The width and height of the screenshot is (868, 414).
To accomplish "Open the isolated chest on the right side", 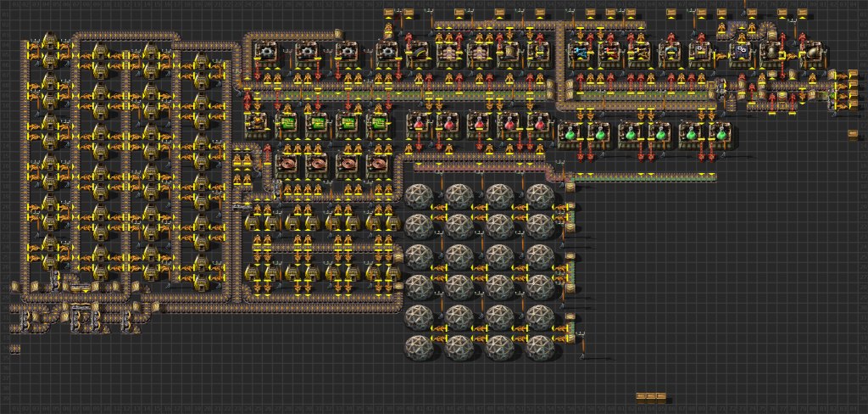I will click(x=853, y=134).
